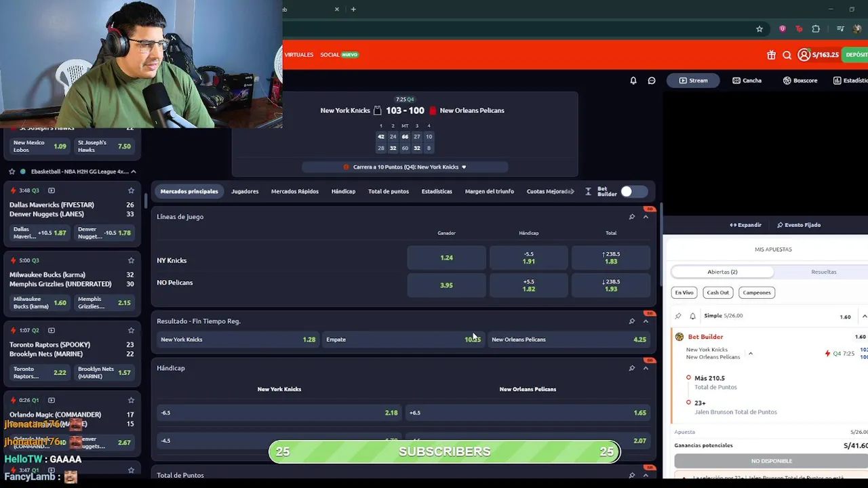Pin the Total de Puntos market
The height and width of the screenshot is (488, 868).
click(631, 475)
